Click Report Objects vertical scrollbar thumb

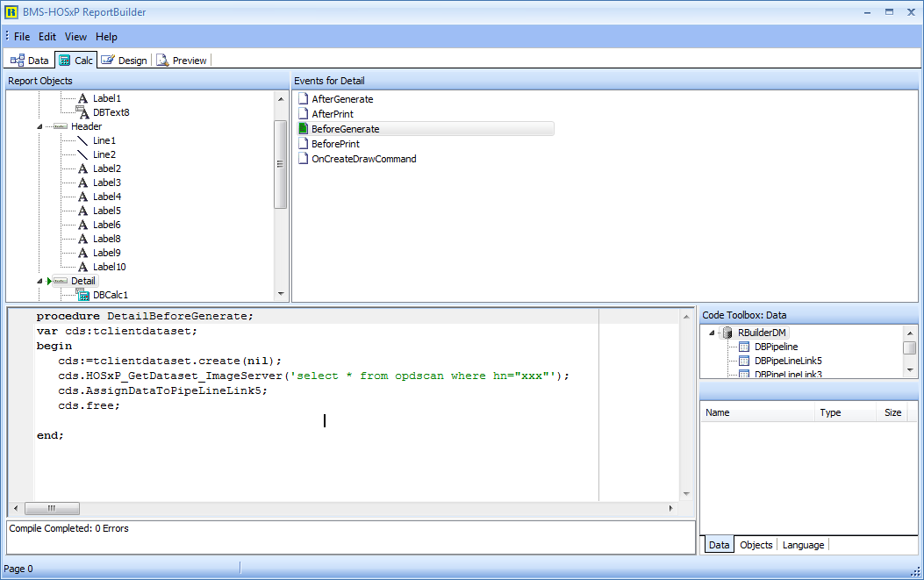click(281, 164)
